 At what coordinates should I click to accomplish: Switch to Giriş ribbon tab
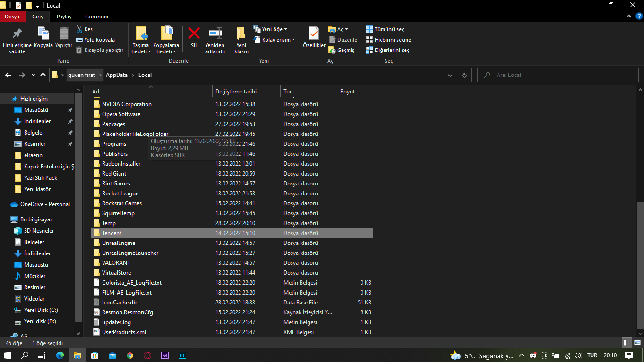[37, 17]
